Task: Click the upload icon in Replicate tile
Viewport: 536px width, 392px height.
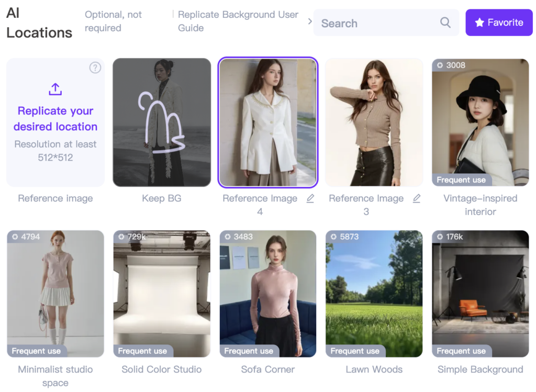Action: coord(55,89)
